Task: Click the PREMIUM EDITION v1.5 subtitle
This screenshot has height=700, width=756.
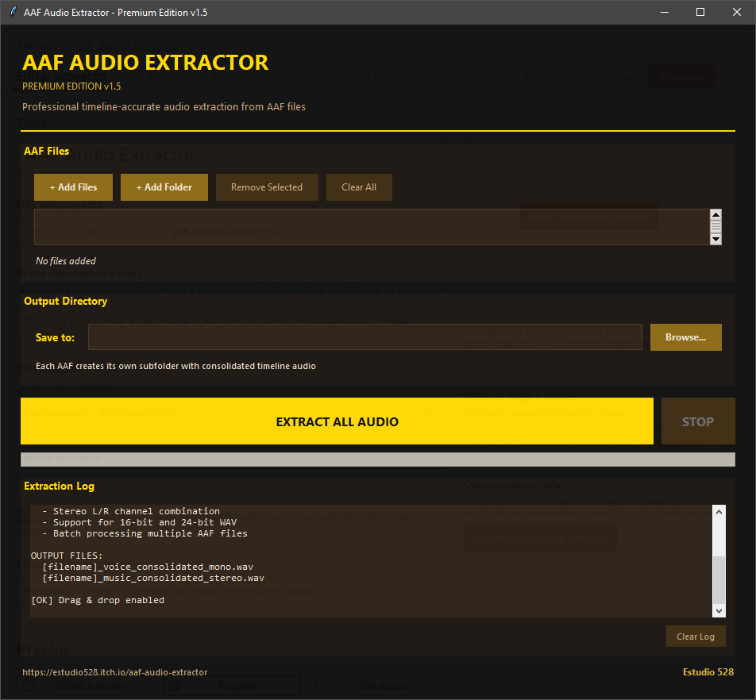Action: click(71, 87)
